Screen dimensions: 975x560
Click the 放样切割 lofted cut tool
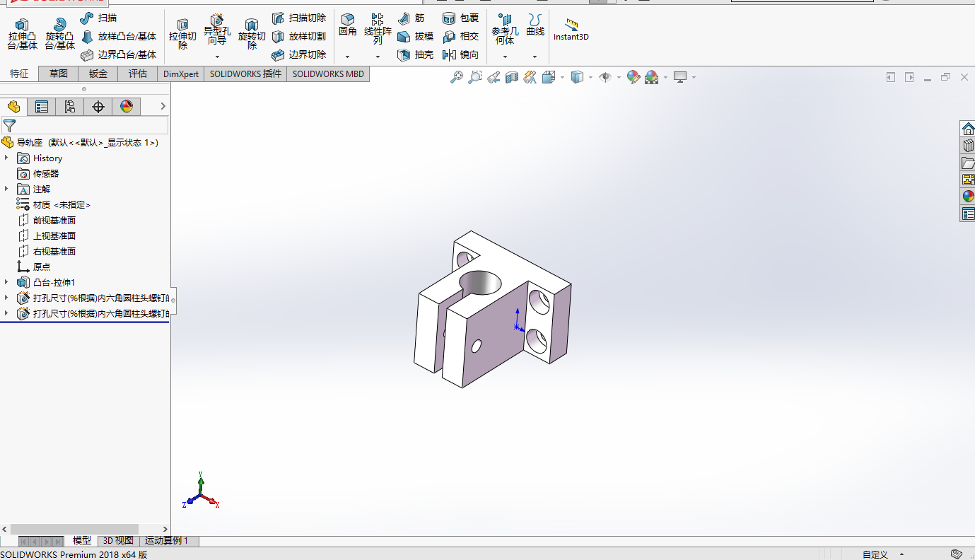tap(298, 36)
